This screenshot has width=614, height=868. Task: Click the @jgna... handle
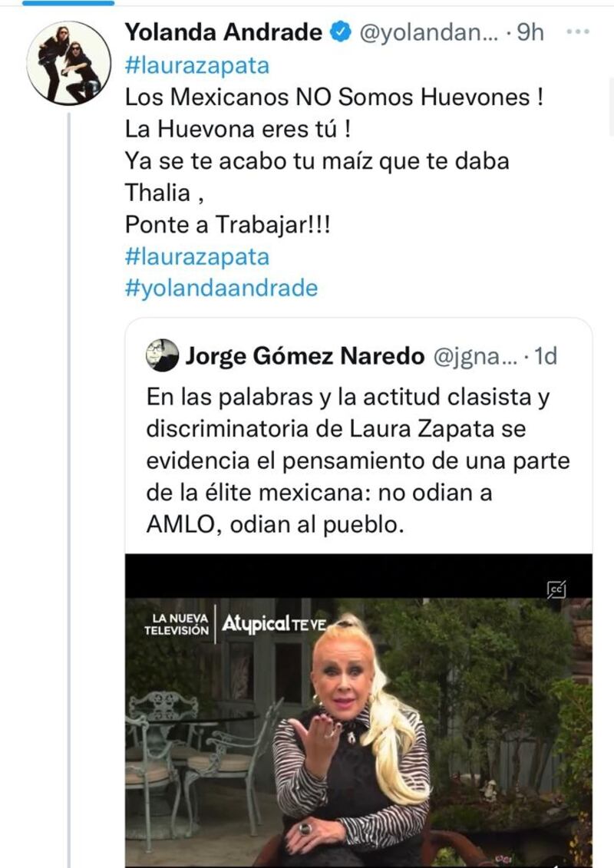[474, 357]
